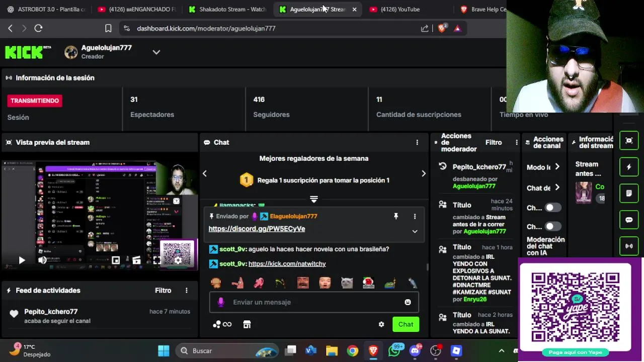Open Feed de actividades three-dot menu
Viewport: 644px width, 362px height.
pos(187,291)
